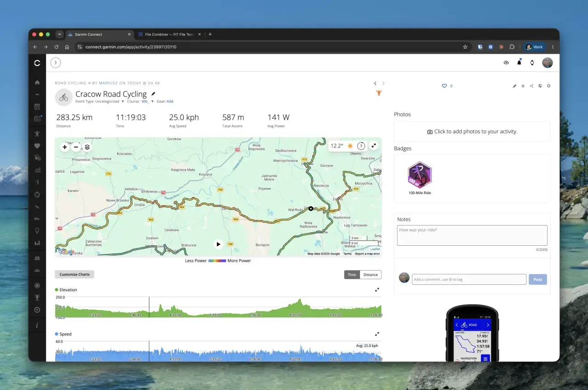Open the Event Type Uncategorized dropdown
The height and width of the screenshot is (390, 588).
(x=100, y=102)
